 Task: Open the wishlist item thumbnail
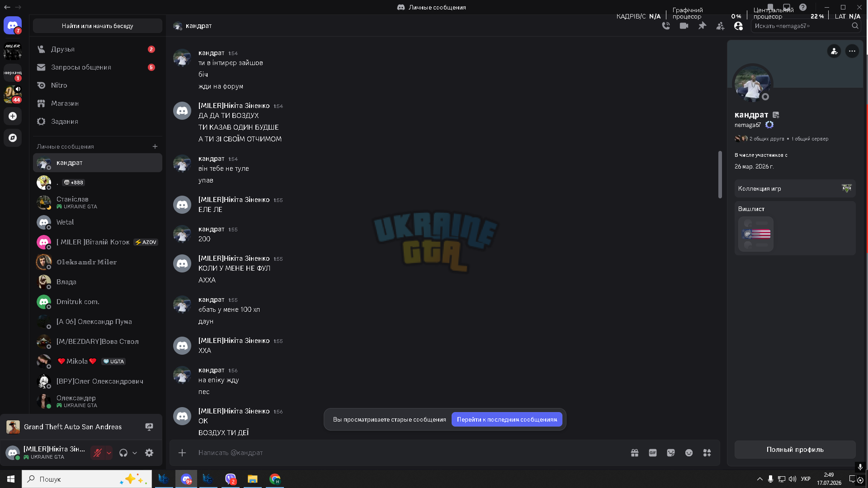click(x=756, y=234)
